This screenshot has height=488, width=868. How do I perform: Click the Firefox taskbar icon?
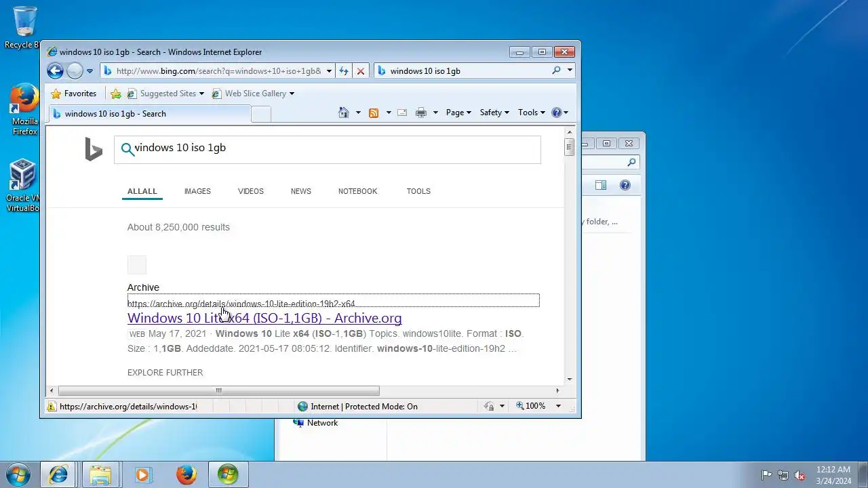coord(186,474)
